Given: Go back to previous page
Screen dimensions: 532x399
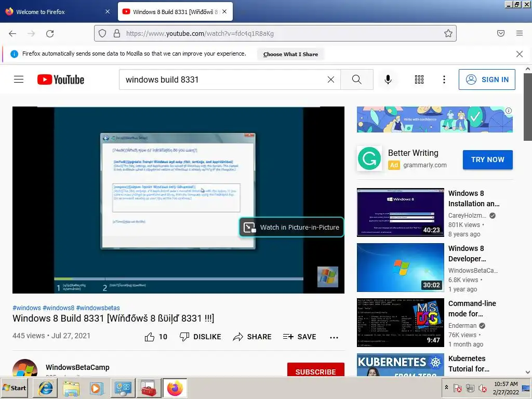Looking at the screenshot, I should [x=12, y=33].
